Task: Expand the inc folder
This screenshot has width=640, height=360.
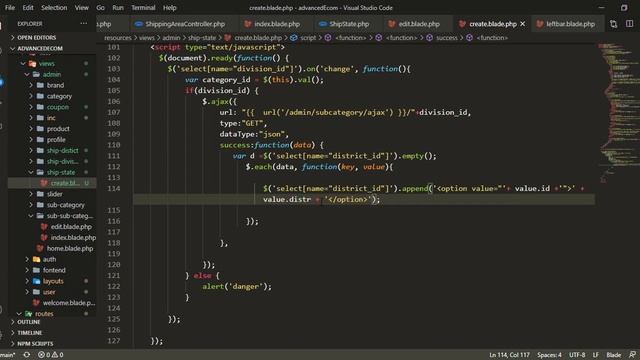Action: click(x=52, y=118)
